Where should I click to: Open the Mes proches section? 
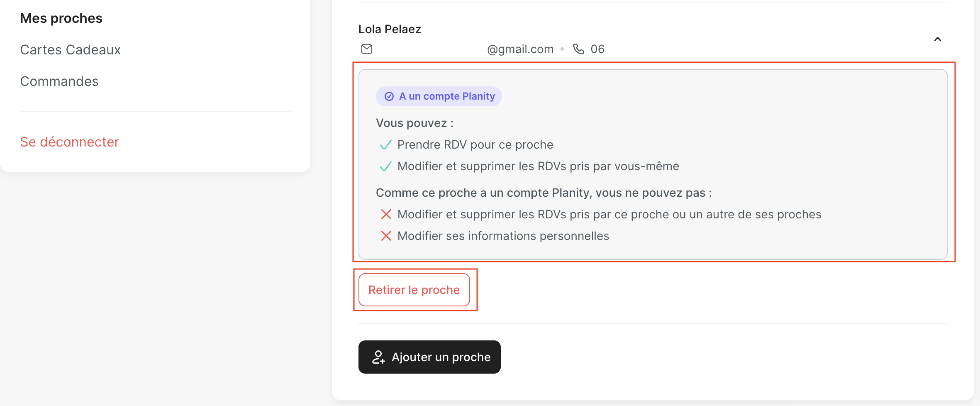(x=61, y=18)
